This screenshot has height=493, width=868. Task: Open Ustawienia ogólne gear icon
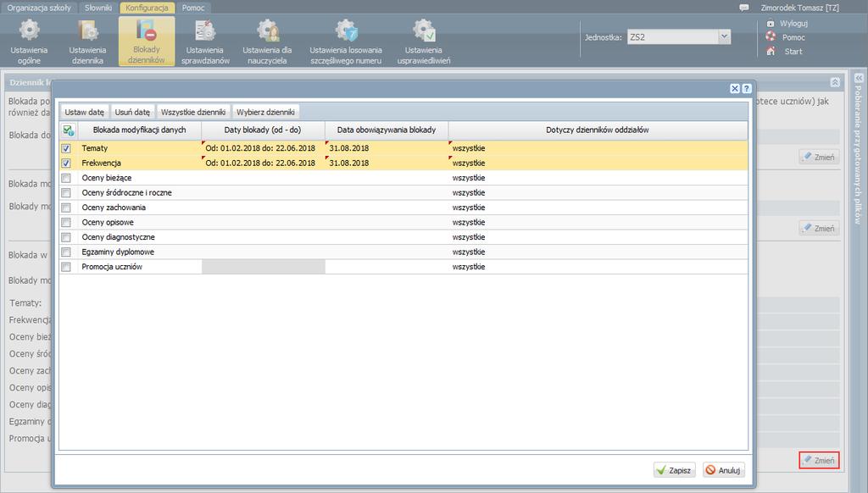(30, 30)
